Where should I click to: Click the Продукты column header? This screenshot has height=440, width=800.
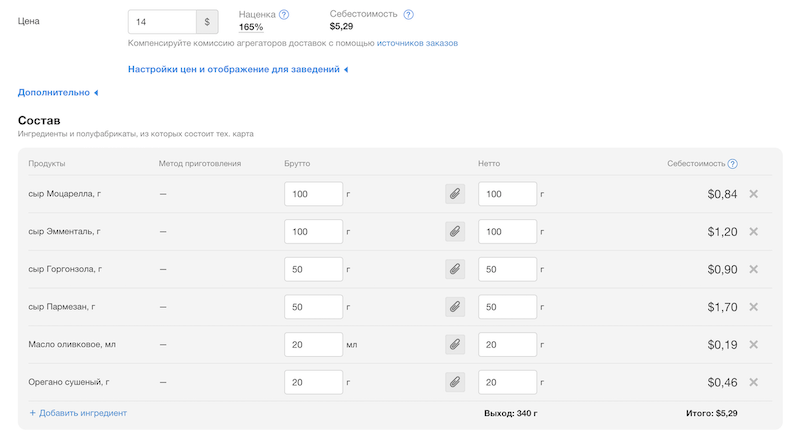click(x=46, y=164)
